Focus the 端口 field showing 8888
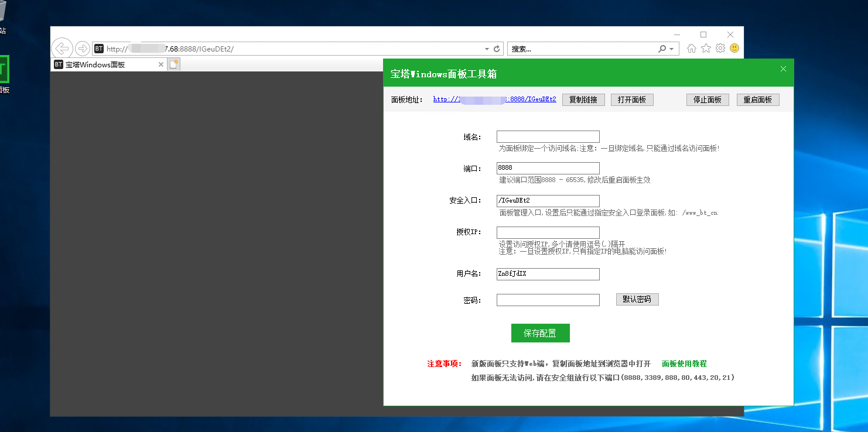The height and width of the screenshot is (432, 868). [x=548, y=168]
